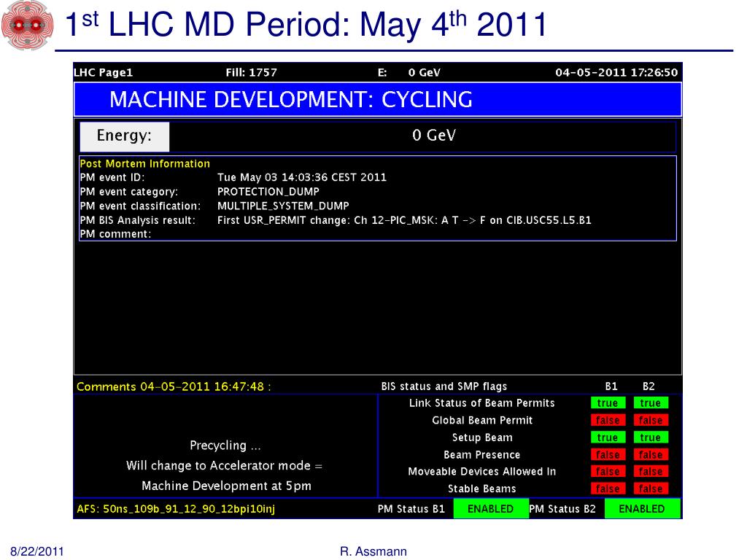Click the "Stable Beams" label
The width and height of the screenshot is (747, 560).
tap(481, 489)
